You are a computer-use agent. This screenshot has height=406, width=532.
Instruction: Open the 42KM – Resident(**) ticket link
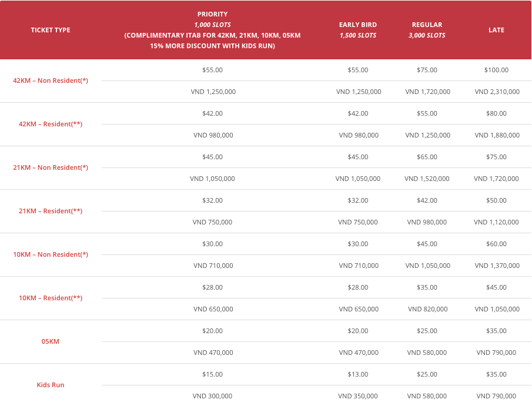click(x=51, y=124)
